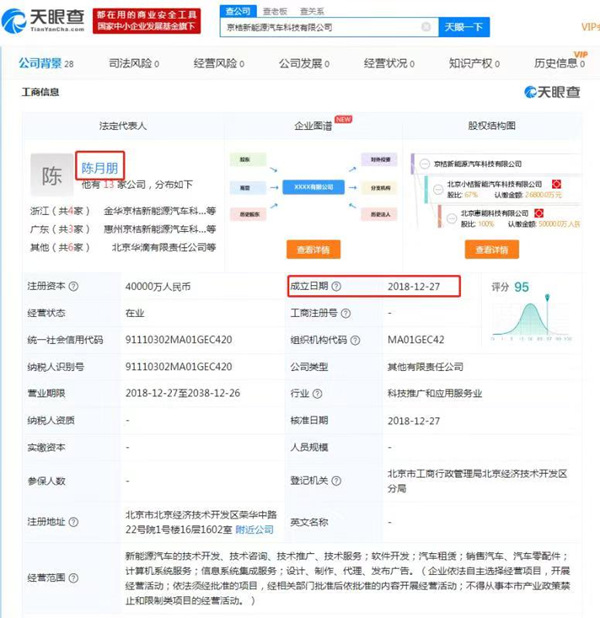Click the 企业图谱 column header
600x618 pixels.
pyautogui.click(x=313, y=126)
